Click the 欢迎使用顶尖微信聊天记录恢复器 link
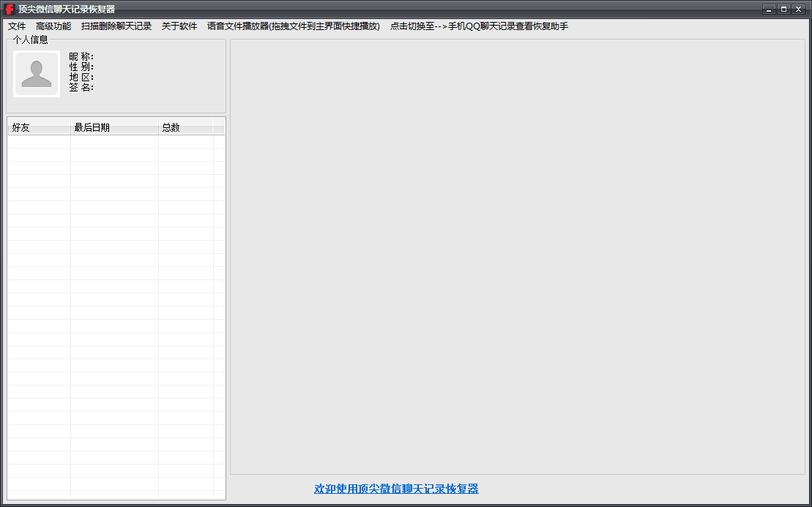This screenshot has height=507, width=812. click(x=396, y=489)
